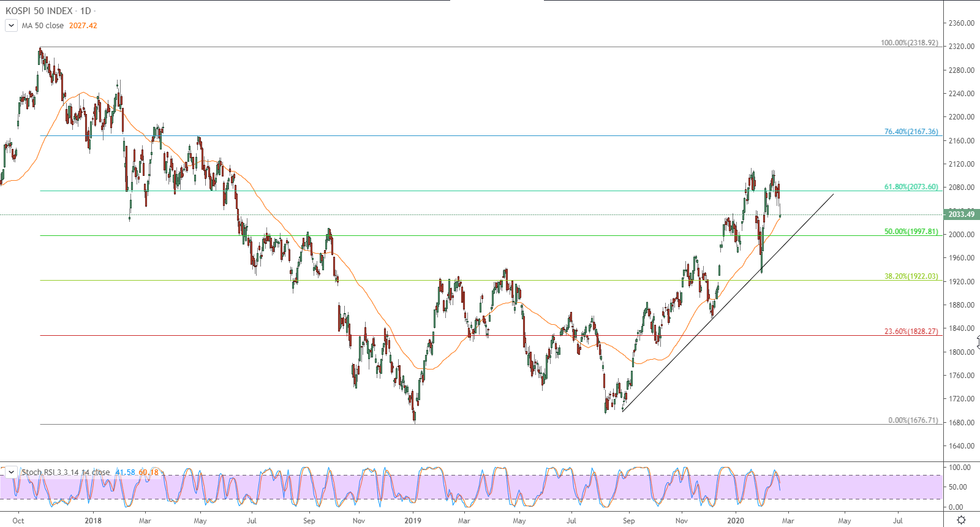The image size is (980, 527).
Task: Click the 1720.00 price axis label
Action: tap(961, 399)
